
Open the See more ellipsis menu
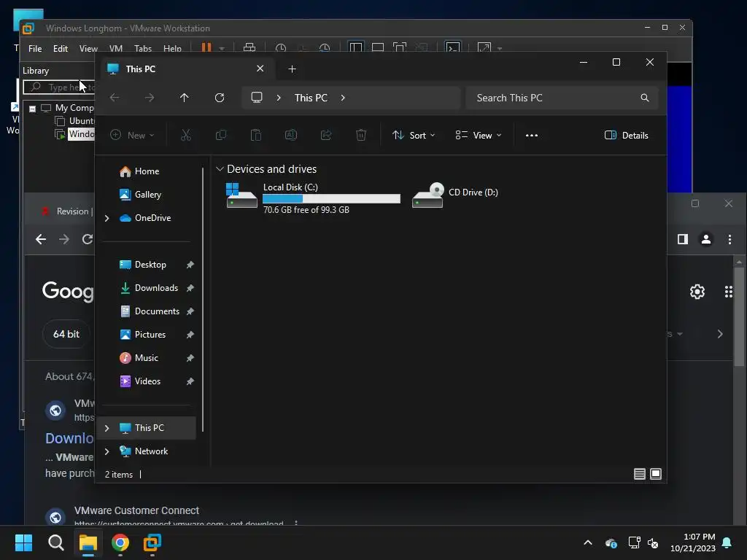532,135
